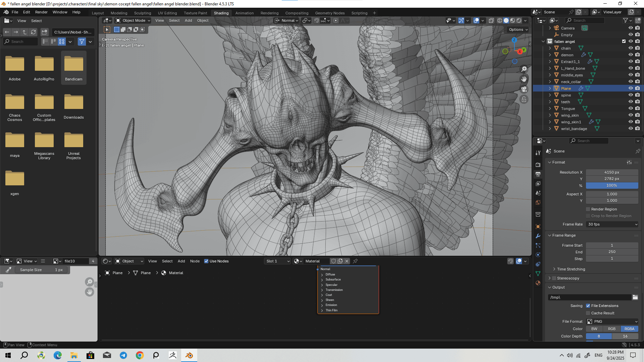Open the Render properties tab

pyautogui.click(x=538, y=165)
